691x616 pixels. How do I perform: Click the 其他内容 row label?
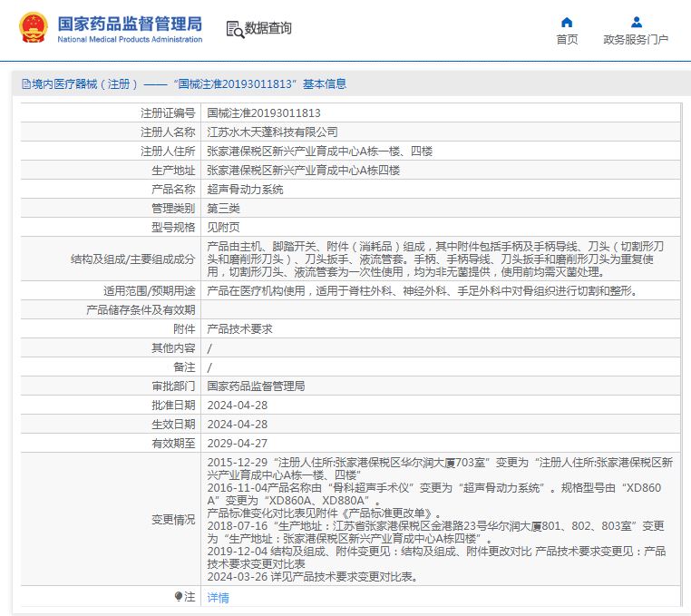pos(173,347)
